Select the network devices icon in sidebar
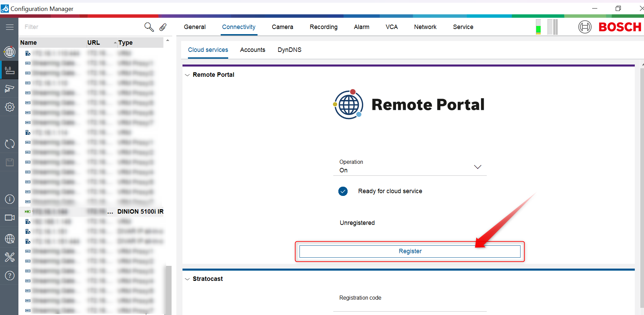The image size is (644, 315). click(10, 70)
